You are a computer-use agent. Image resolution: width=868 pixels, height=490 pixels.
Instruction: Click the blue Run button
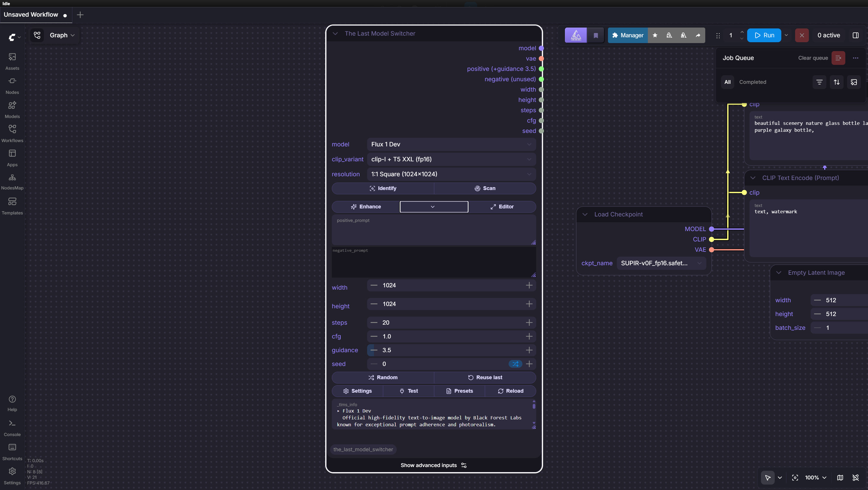click(x=764, y=35)
